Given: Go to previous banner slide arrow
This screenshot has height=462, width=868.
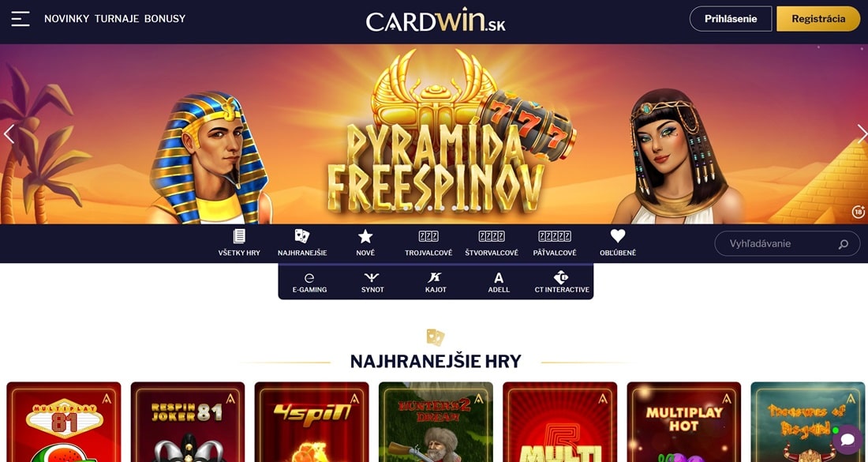Looking at the screenshot, I should 9,133.
